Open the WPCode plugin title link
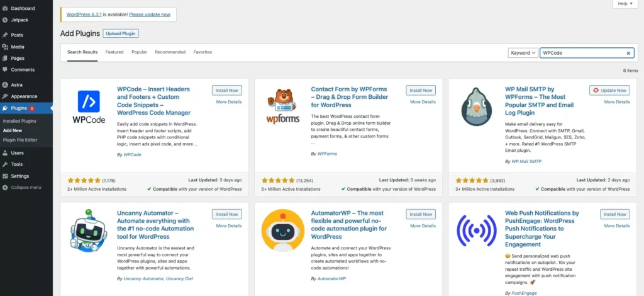This screenshot has width=644, height=296. pyautogui.click(x=154, y=101)
